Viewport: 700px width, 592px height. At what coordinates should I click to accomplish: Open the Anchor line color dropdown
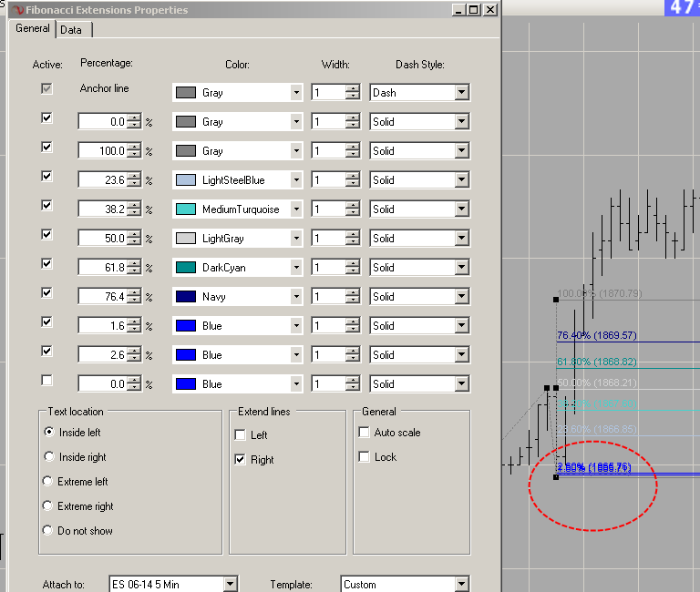(296, 93)
